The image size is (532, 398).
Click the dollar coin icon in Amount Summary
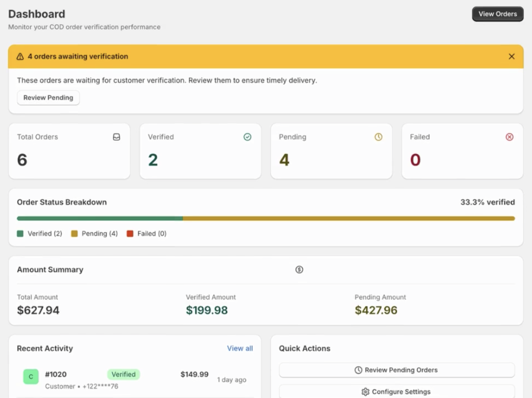tap(299, 270)
